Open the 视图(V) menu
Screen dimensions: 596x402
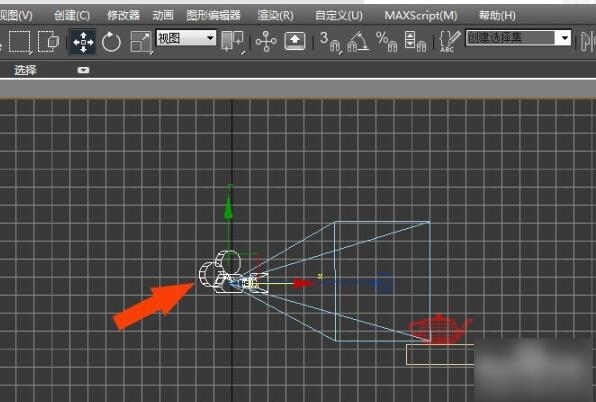(x=16, y=16)
